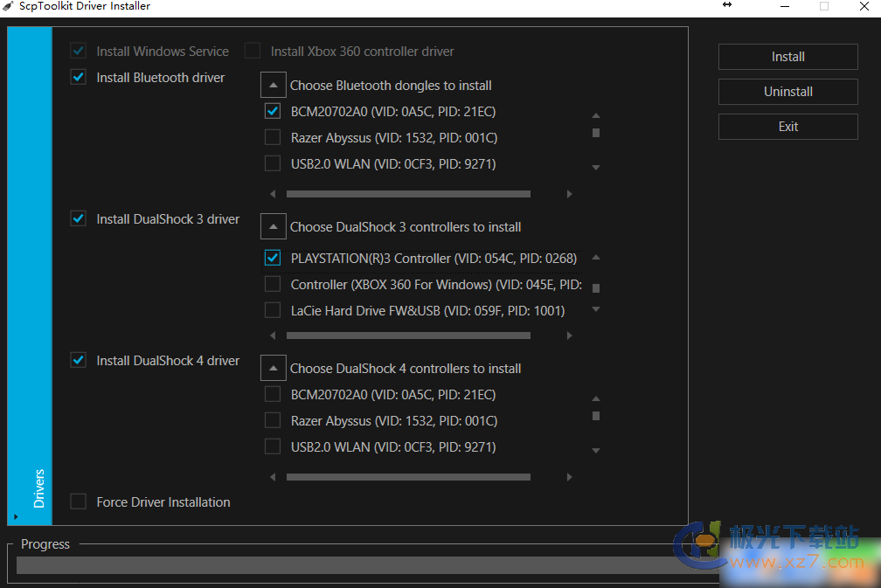Viewport: 881px width, 588px height.
Task: Click scroll down arrow in Bluetooth dongles list
Action: click(596, 168)
